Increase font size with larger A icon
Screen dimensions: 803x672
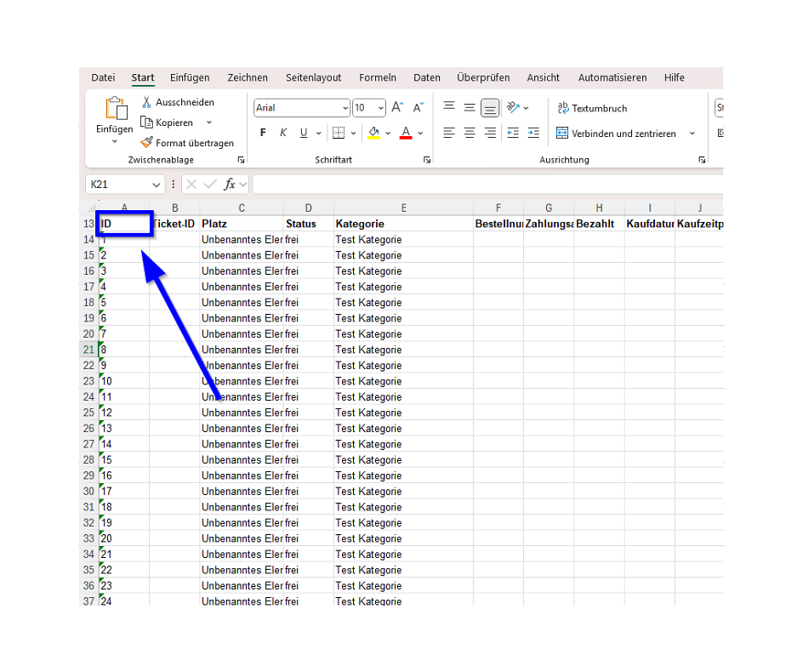pos(397,108)
